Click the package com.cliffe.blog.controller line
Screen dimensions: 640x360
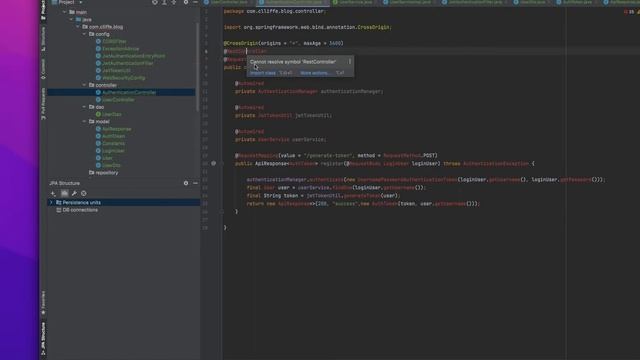point(275,11)
